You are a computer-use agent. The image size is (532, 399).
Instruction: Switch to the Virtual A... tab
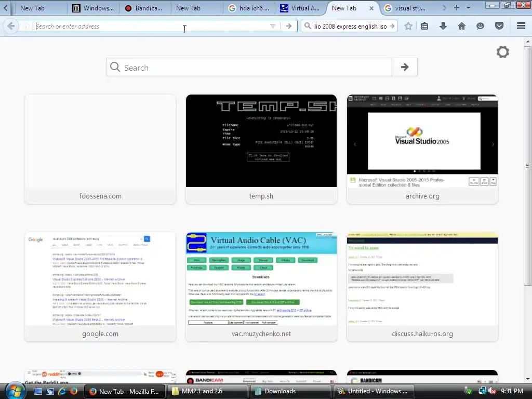[300, 8]
